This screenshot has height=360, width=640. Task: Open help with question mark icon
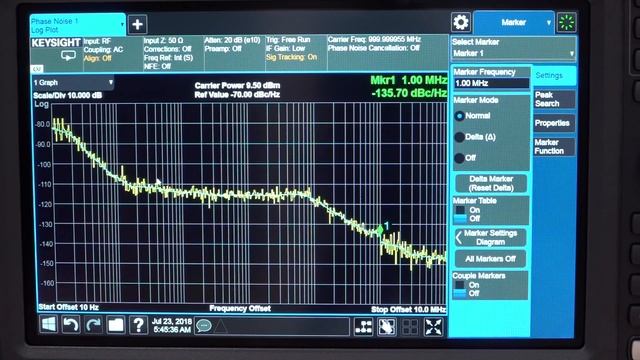pyautogui.click(x=138, y=325)
